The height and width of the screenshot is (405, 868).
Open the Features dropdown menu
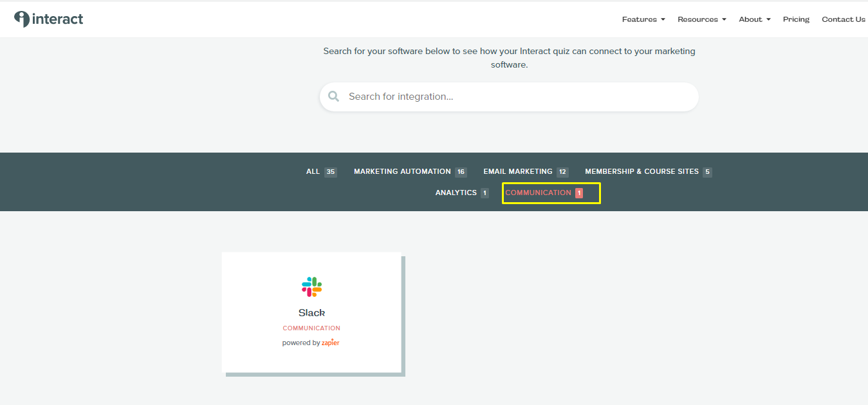(x=643, y=19)
